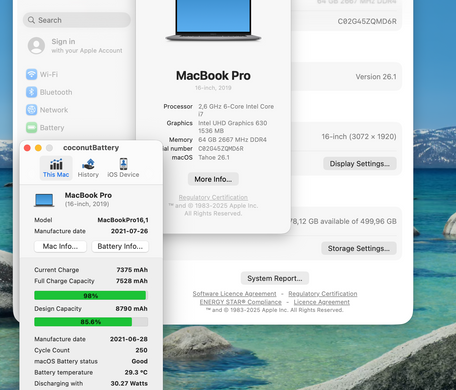Click battery Manufacture date 2021-06-28
The width and height of the screenshot is (456, 390).
click(129, 339)
